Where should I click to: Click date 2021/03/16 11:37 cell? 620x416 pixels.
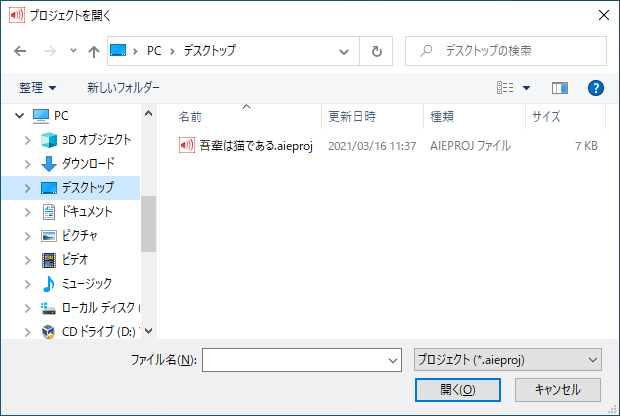pos(372,146)
